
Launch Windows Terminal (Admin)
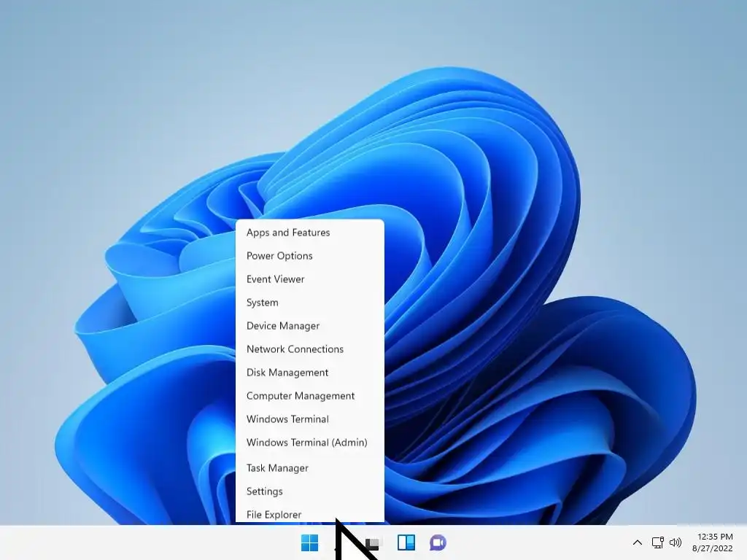pyautogui.click(x=309, y=443)
